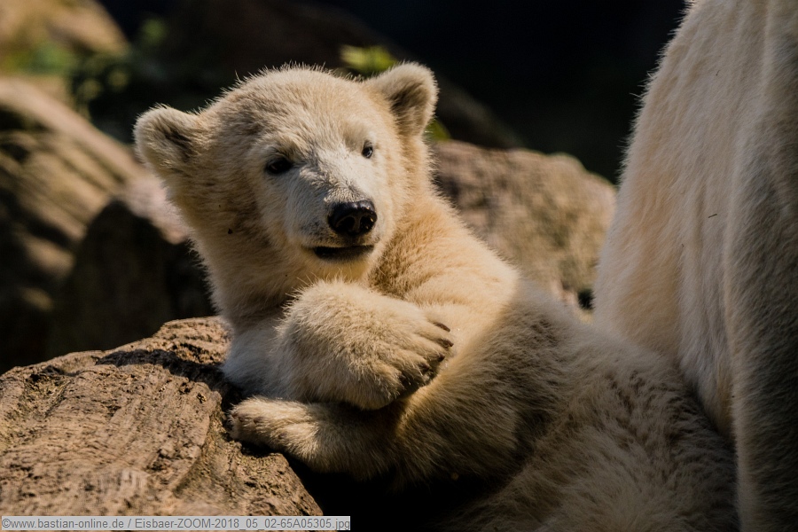Viewport: 798px width, 532px height.
Task: Click the copyright symbol in the caption
Action: point(5,524)
